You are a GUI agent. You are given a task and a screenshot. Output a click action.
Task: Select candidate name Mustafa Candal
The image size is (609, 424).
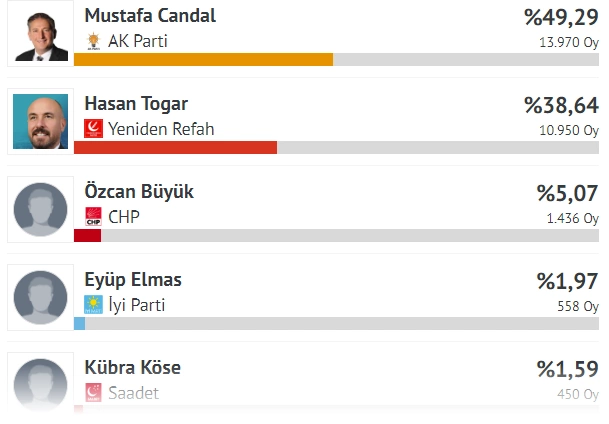pos(150,16)
